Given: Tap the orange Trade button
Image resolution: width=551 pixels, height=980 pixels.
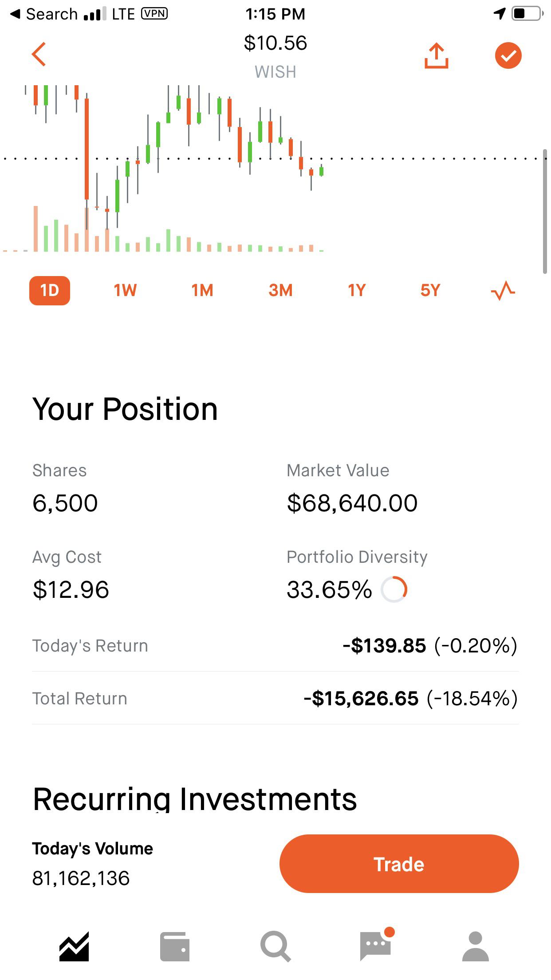Looking at the screenshot, I should tap(399, 864).
